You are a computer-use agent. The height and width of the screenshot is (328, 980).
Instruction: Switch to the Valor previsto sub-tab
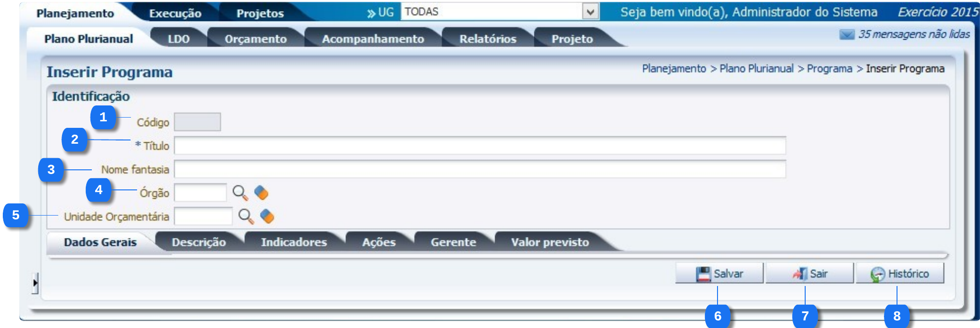point(550,242)
